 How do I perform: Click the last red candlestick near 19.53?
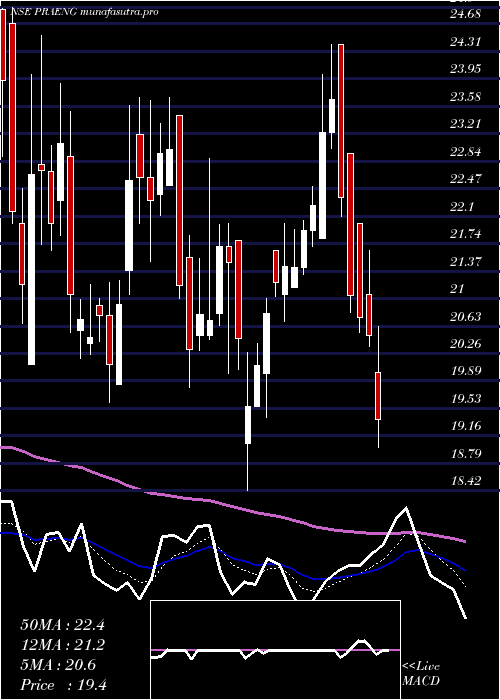[x=378, y=396]
